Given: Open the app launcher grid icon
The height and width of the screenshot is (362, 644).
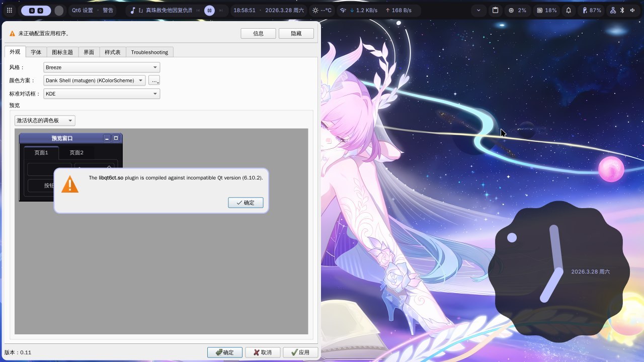Looking at the screenshot, I should tap(9, 10).
